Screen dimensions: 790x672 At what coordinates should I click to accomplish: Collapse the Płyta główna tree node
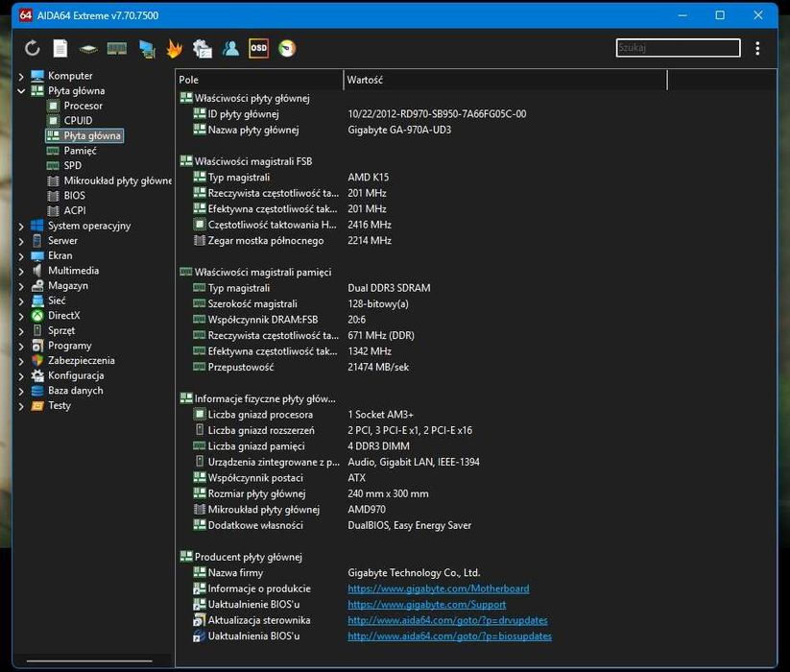pyautogui.click(x=21, y=91)
